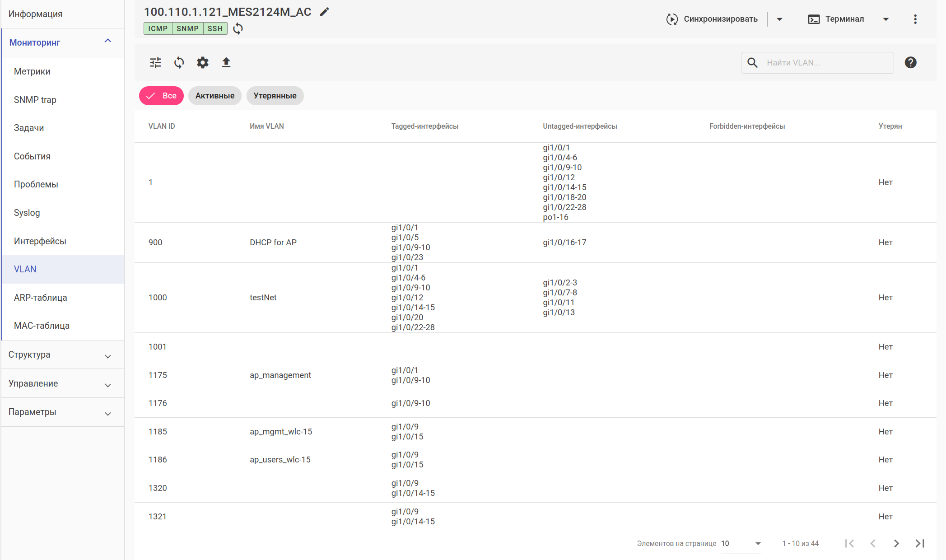Image resolution: width=946 pixels, height=560 pixels.
Task: Open Интерфейсы monitoring page
Action: pyautogui.click(x=40, y=241)
